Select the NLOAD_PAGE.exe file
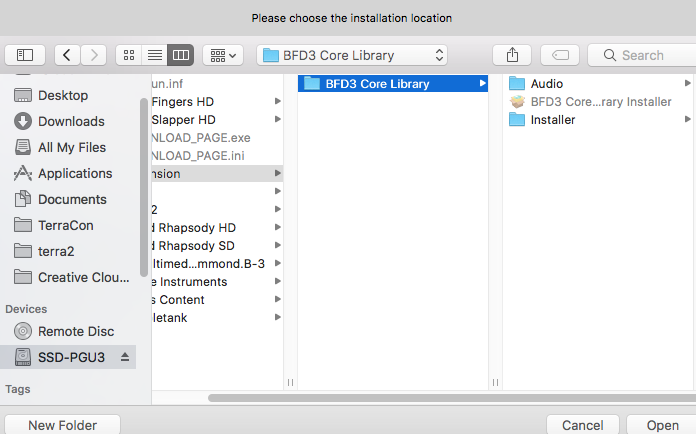Image resolution: width=696 pixels, height=434 pixels. click(x=217, y=138)
